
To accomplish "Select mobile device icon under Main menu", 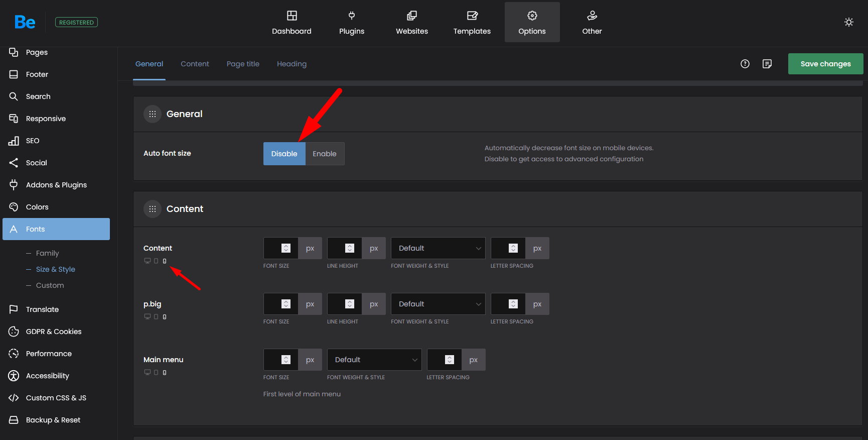I will click(165, 372).
